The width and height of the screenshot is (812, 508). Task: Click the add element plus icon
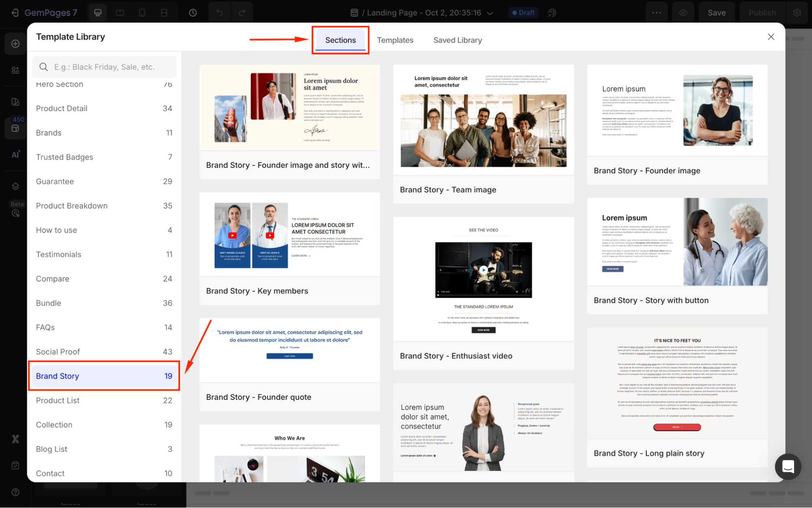coord(15,43)
